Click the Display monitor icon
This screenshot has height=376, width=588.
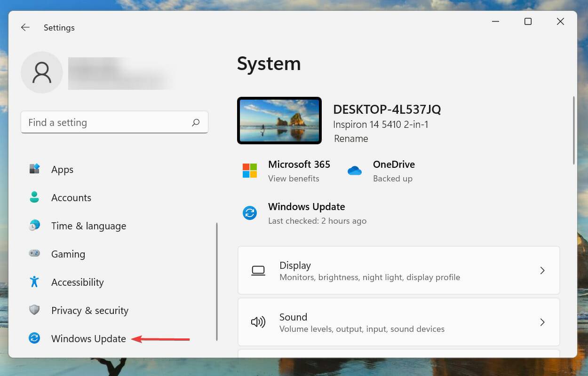[x=258, y=271]
